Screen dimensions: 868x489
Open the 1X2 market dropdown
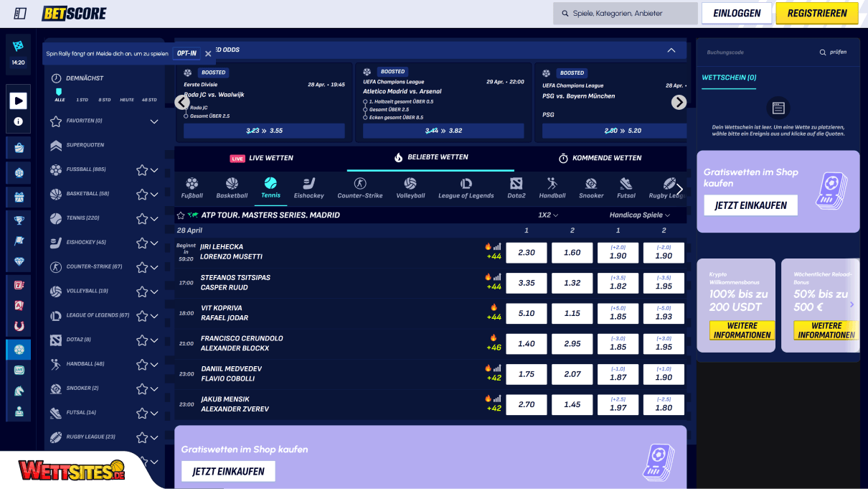click(x=548, y=215)
